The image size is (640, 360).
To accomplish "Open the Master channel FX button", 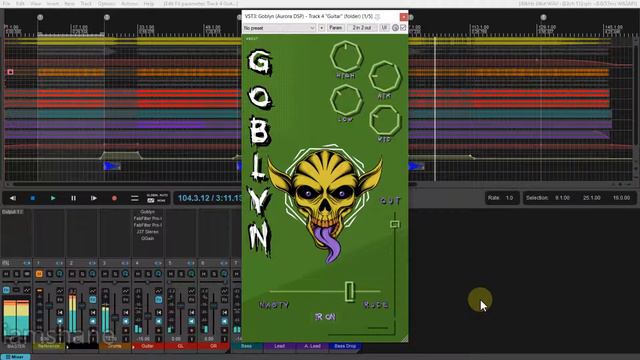I will (x=6, y=290).
